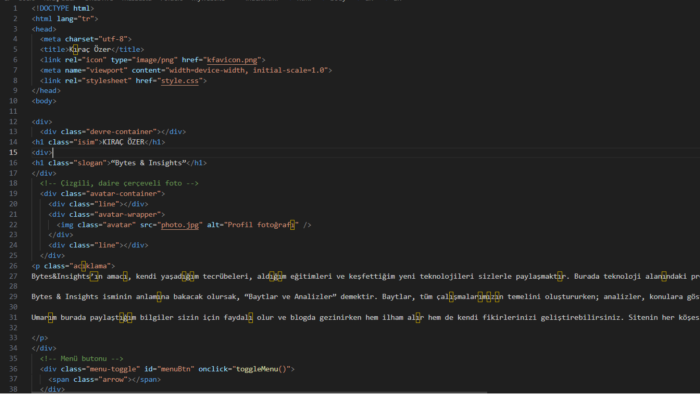This screenshot has height=394, width=700.
Task: Click the "line" class on line 24
Action: (x=106, y=245)
